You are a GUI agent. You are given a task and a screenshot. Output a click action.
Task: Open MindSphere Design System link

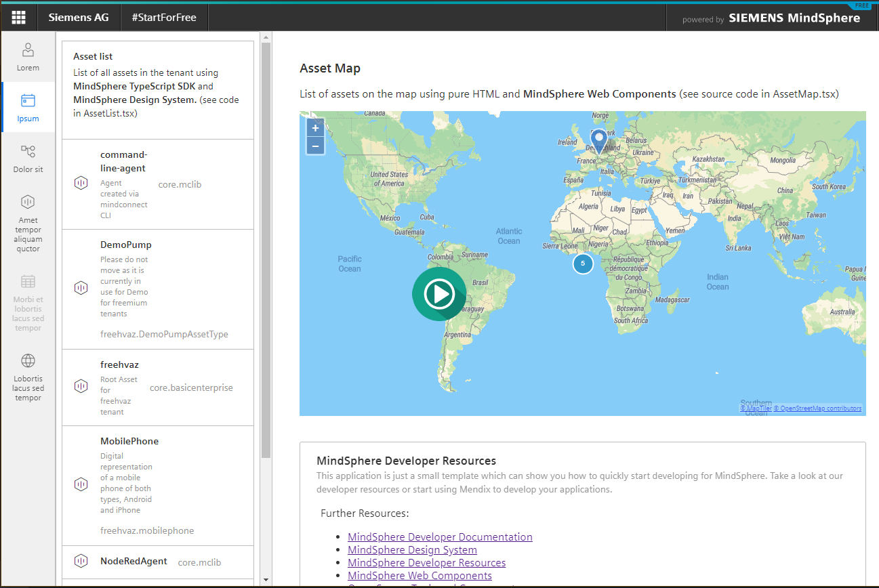click(412, 549)
